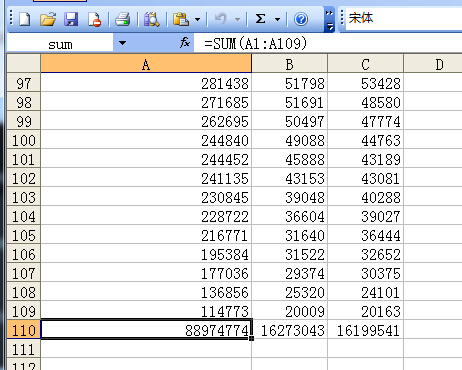The height and width of the screenshot is (370, 462).
Task: Select cell with value 114773
Action: tap(146, 311)
